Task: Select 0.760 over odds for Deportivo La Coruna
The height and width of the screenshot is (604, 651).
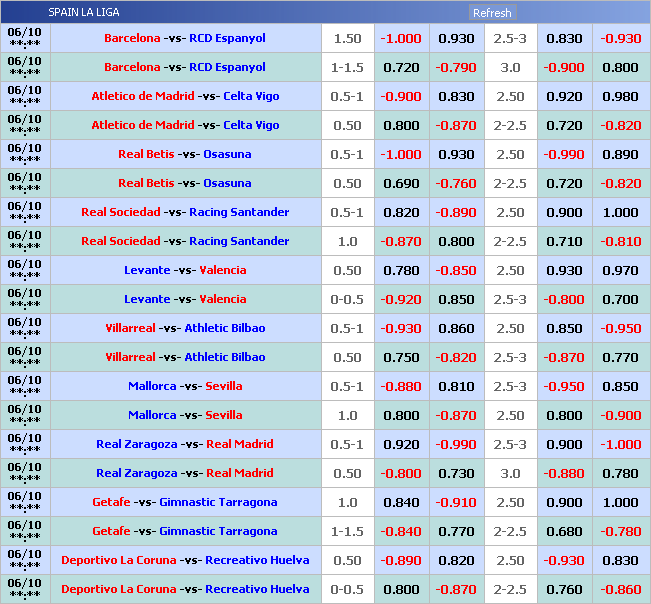Action: [x=564, y=589]
